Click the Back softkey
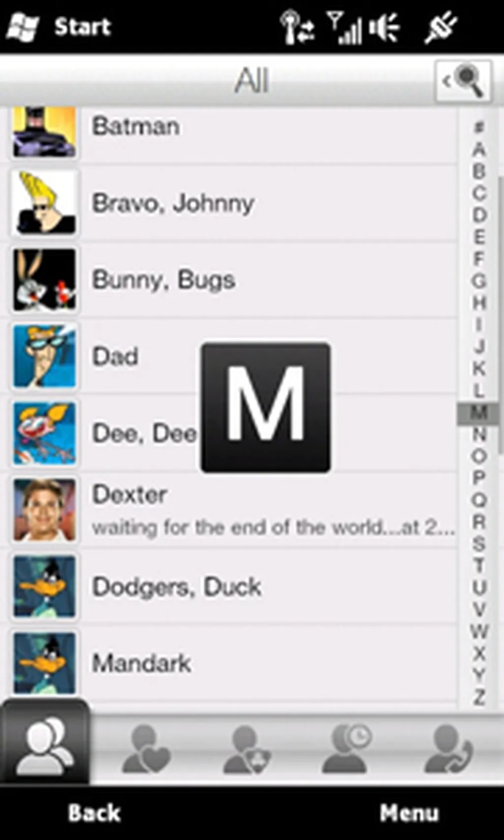 tap(94, 813)
